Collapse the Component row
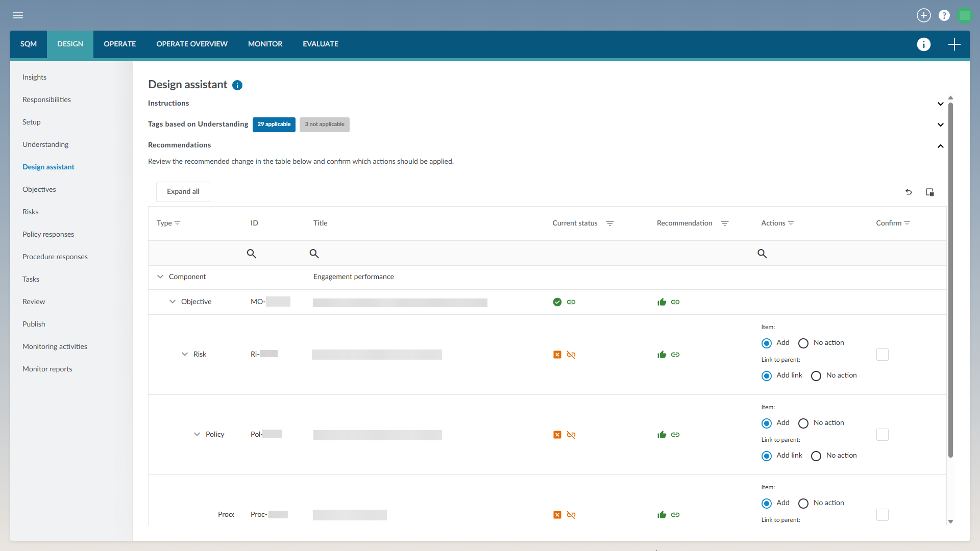Image resolution: width=980 pixels, height=551 pixels. tap(160, 277)
